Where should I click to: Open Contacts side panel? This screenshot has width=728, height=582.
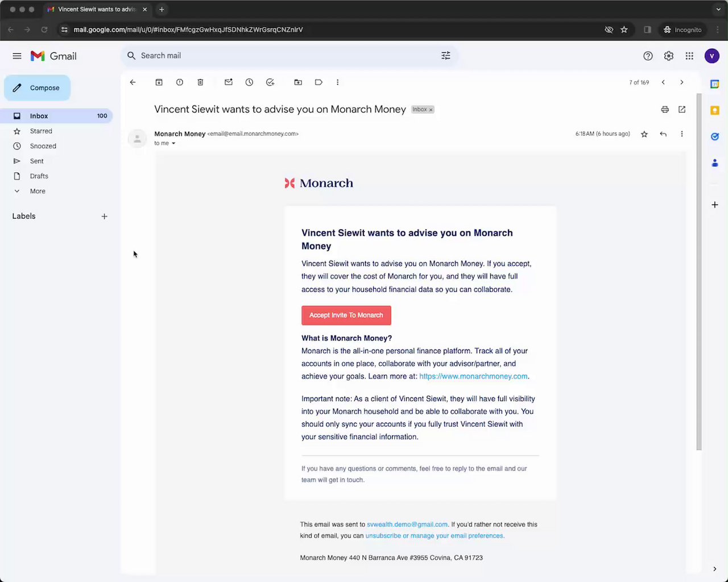(x=715, y=163)
